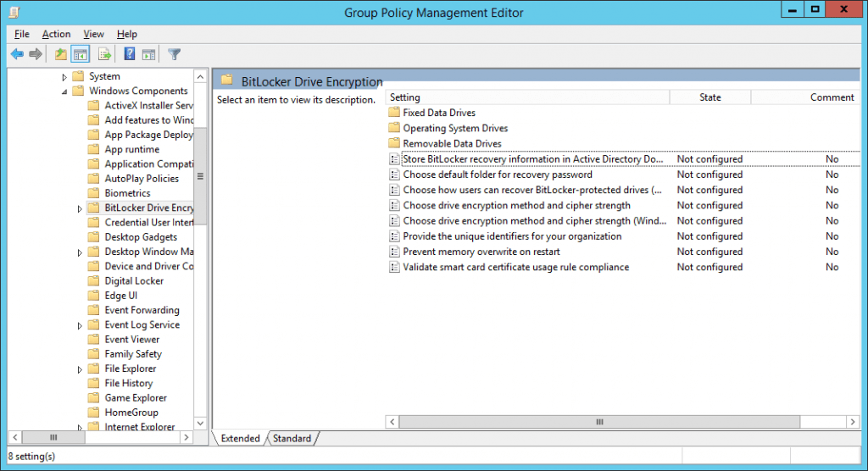868x471 pixels.
Task: Open the Action menu
Action: coord(56,34)
